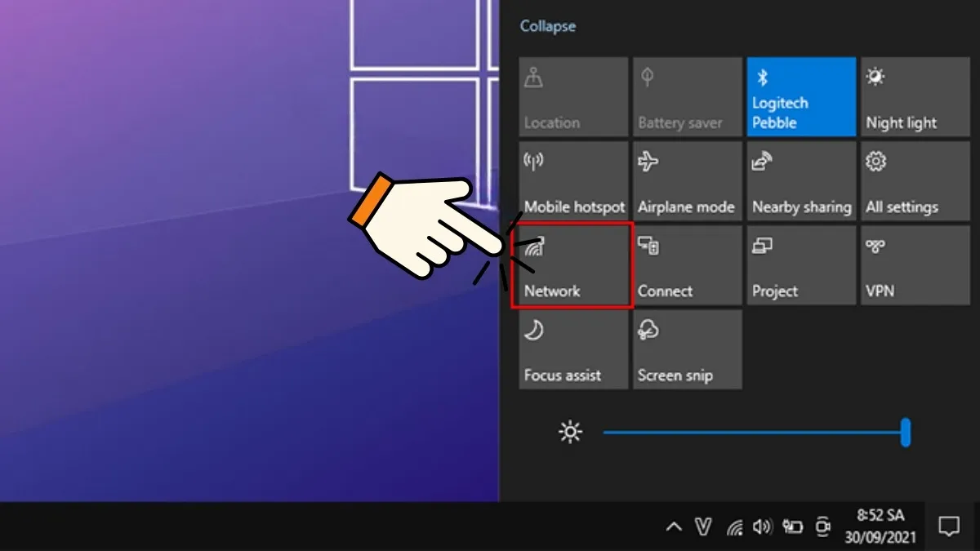Open the V app from the system tray
The width and height of the screenshot is (980, 551).
click(706, 527)
